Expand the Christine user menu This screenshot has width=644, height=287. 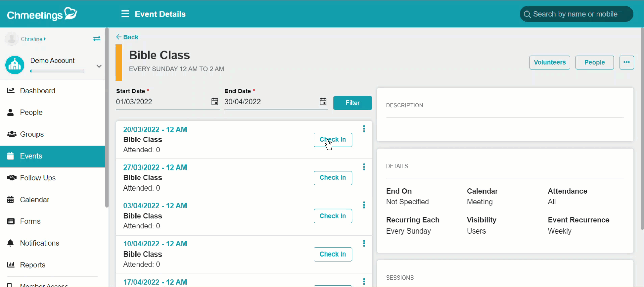(x=33, y=39)
